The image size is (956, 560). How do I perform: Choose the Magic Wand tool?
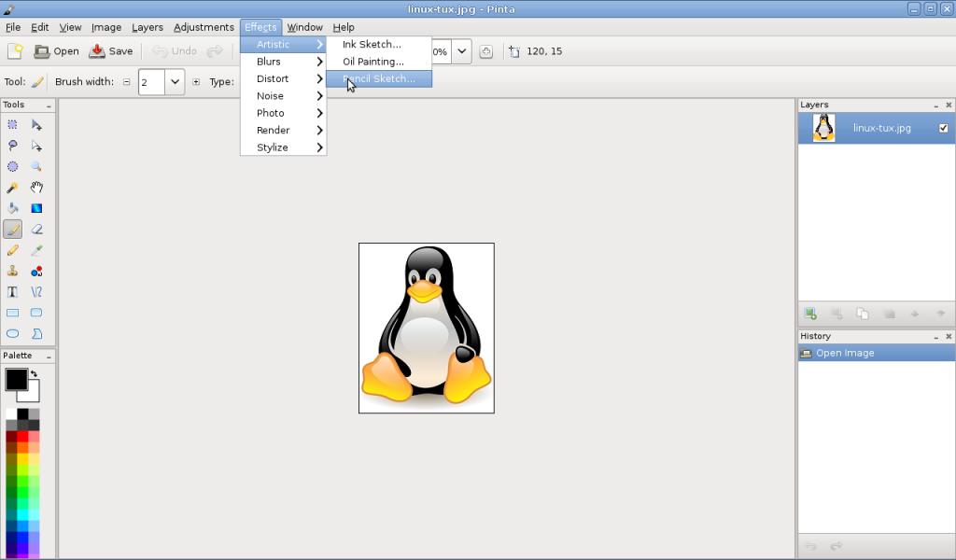coord(12,187)
